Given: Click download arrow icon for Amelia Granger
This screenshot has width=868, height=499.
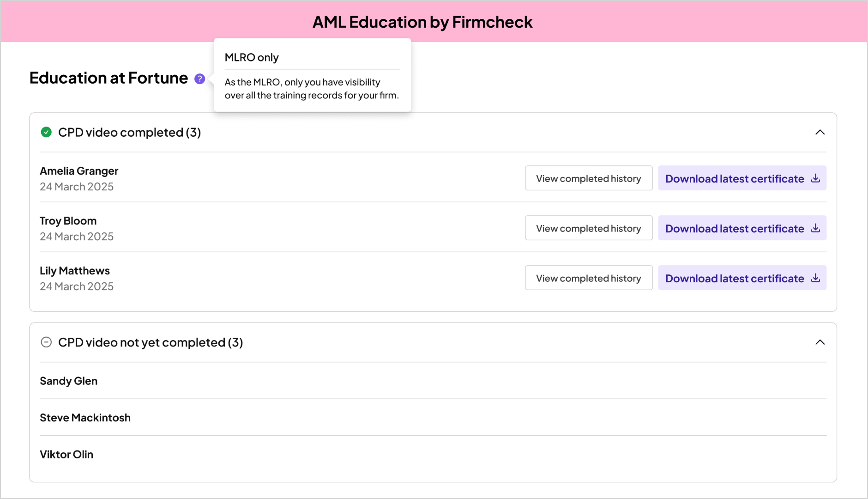Looking at the screenshot, I should [816, 178].
